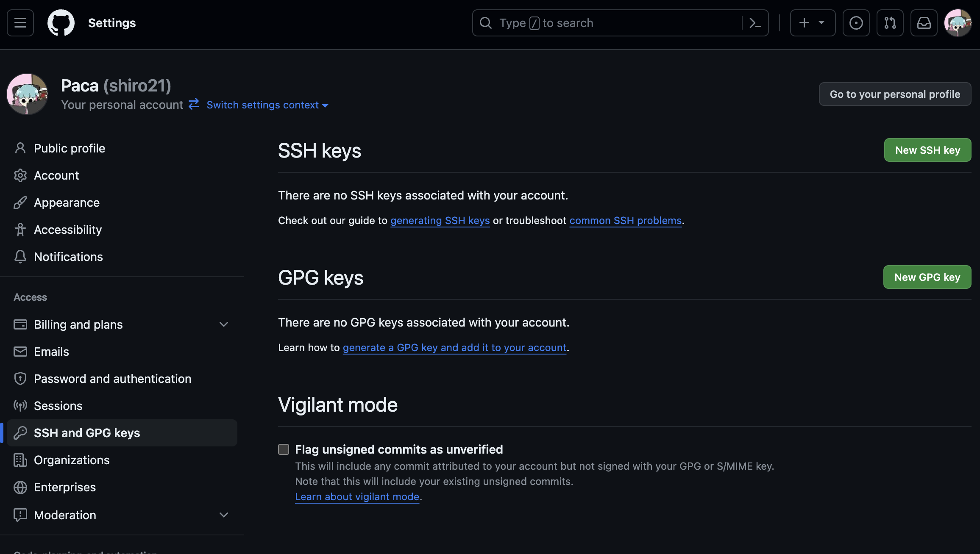Viewport: 980px width, 554px height.
Task: Open the plus create-new dropdown
Action: (812, 23)
